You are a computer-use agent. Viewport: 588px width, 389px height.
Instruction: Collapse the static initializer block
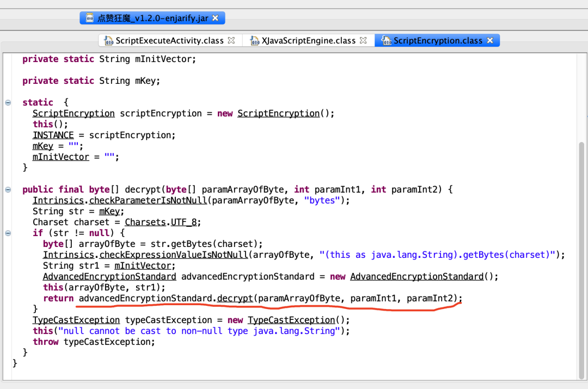(8, 102)
